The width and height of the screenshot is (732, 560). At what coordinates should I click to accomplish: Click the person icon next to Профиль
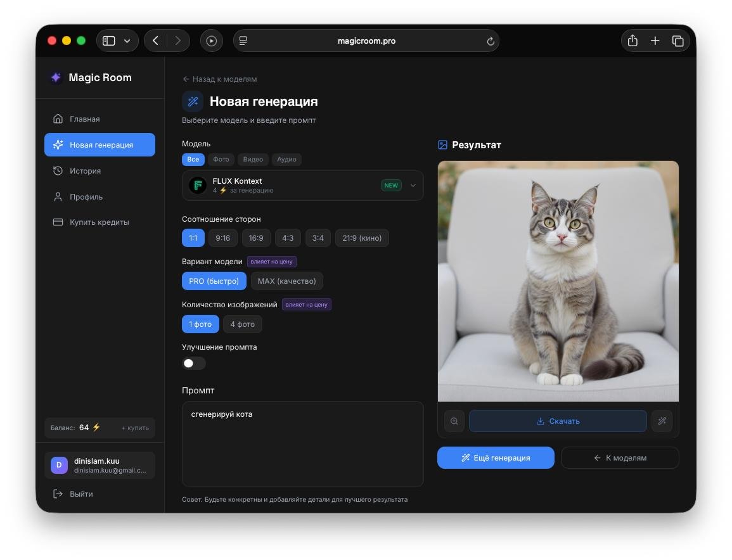tap(58, 196)
